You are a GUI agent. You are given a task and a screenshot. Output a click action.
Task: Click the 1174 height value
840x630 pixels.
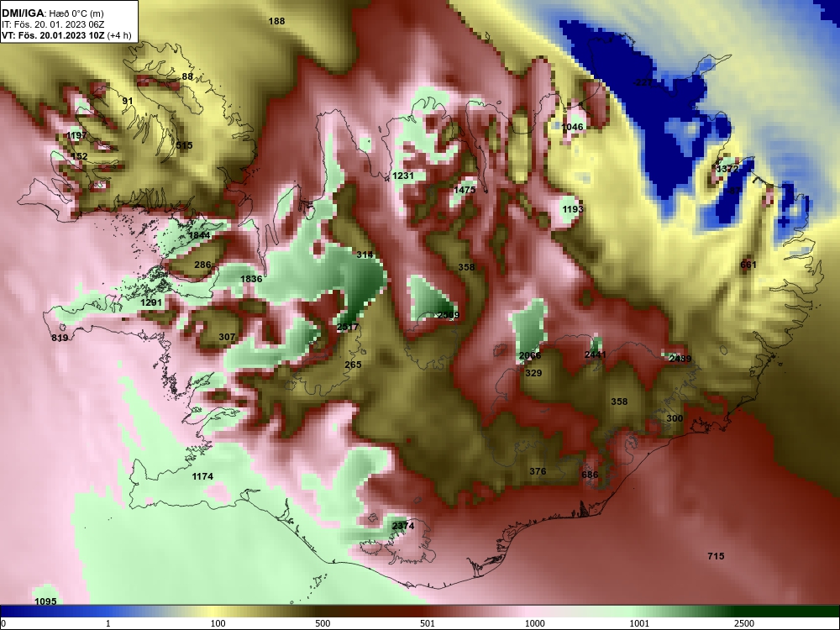[x=202, y=476]
